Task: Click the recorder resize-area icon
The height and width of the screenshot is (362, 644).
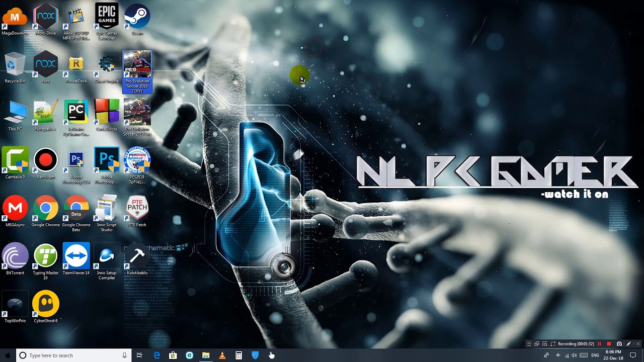Action: pos(553,344)
